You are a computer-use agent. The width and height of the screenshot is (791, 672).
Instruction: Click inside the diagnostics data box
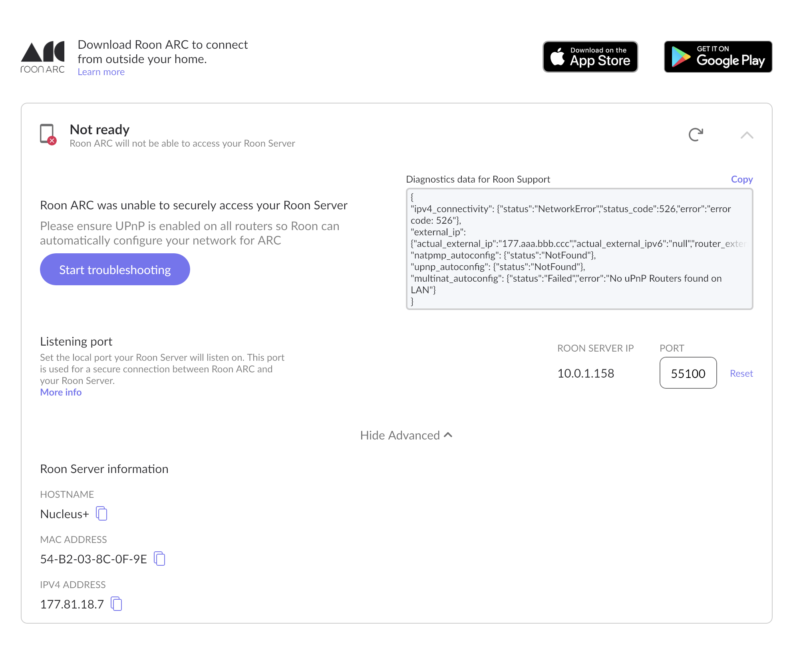(x=579, y=249)
